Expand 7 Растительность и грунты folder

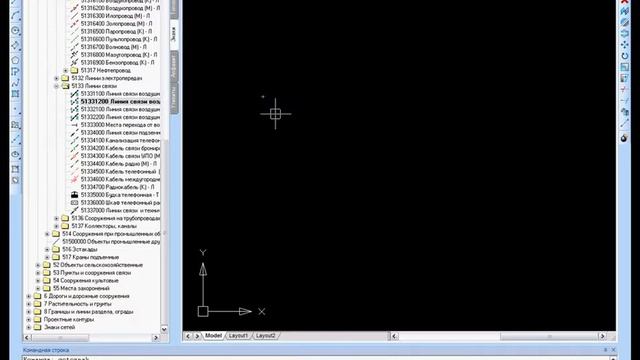(x=29, y=304)
